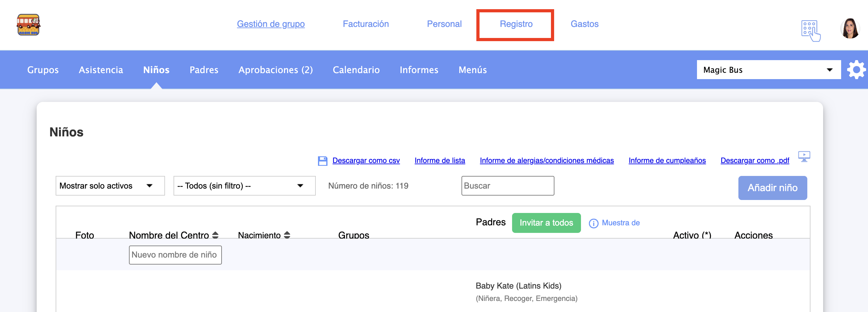
Task: Click the presentation screen video icon
Action: click(804, 157)
